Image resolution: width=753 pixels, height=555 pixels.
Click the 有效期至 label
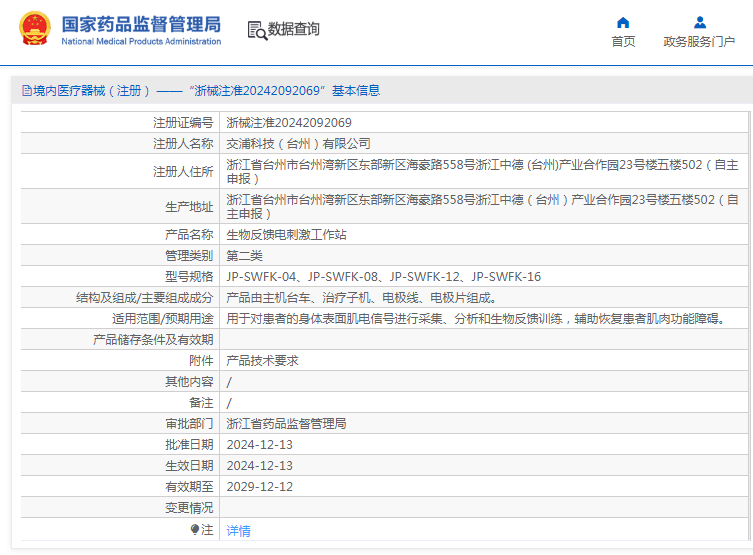(x=189, y=487)
